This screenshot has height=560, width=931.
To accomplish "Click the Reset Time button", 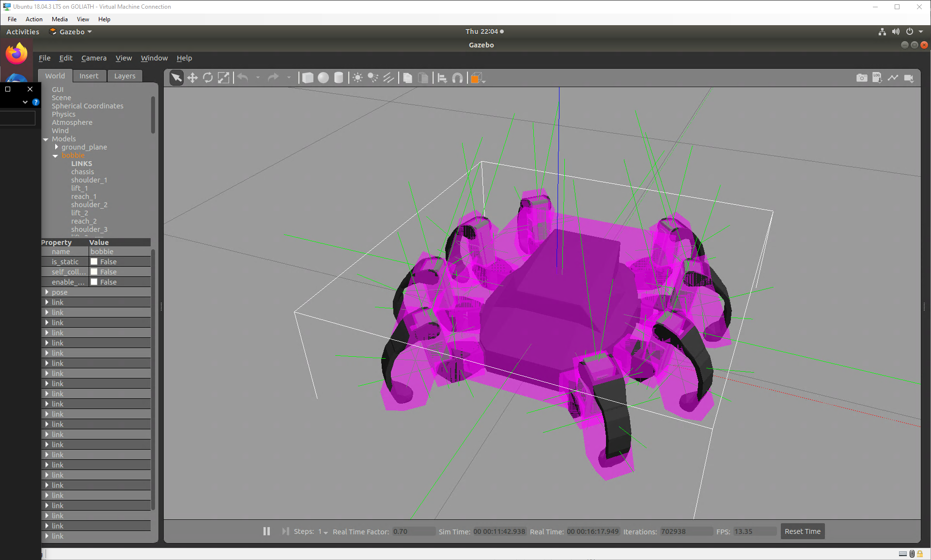I will 802,531.
